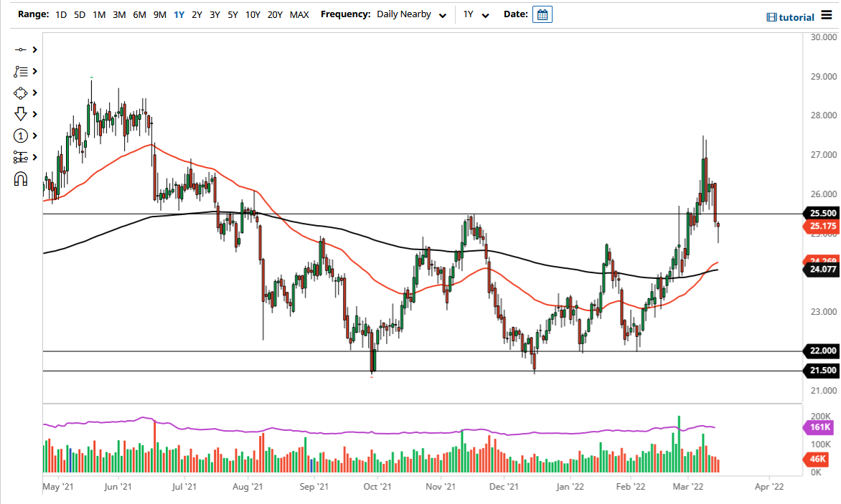Set range to 9M

(160, 14)
